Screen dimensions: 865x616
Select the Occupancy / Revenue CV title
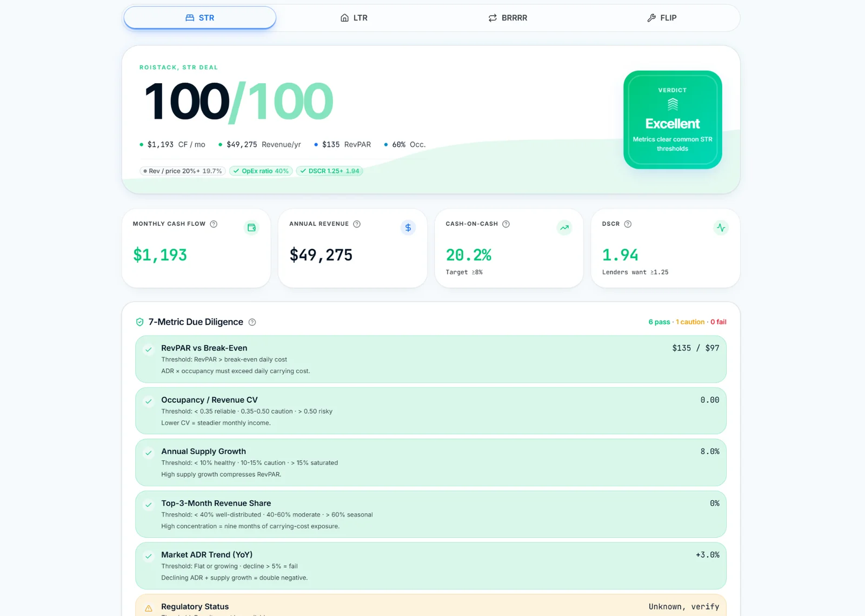pos(209,400)
